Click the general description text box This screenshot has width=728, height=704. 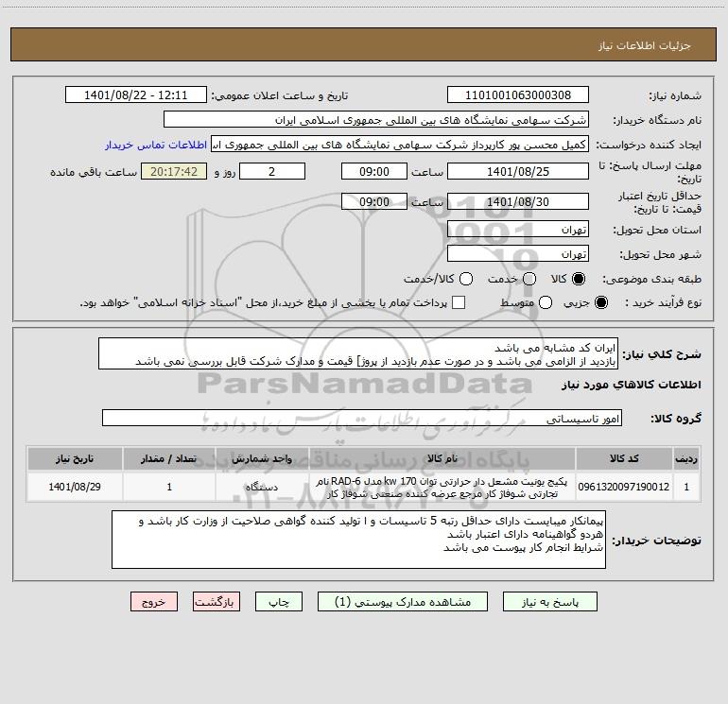[358, 354]
